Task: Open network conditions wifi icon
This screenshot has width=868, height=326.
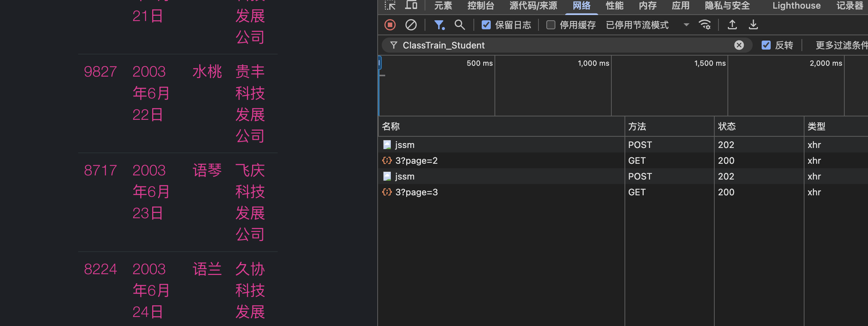Action: coord(705,25)
